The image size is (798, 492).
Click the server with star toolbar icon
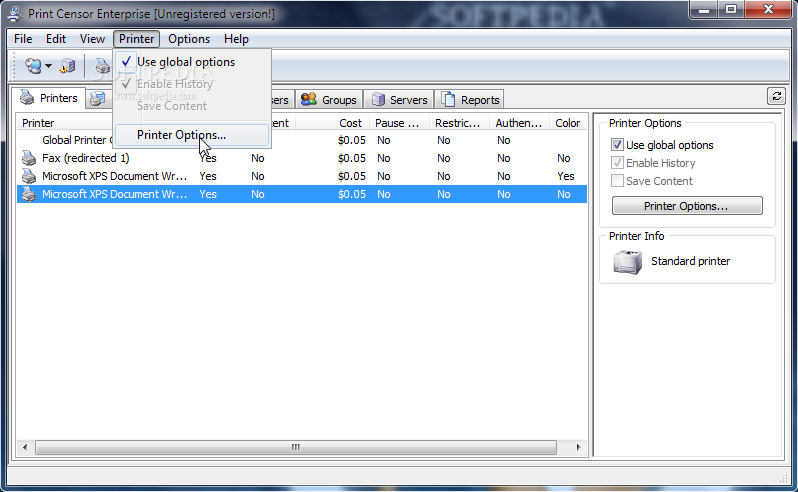[67, 66]
